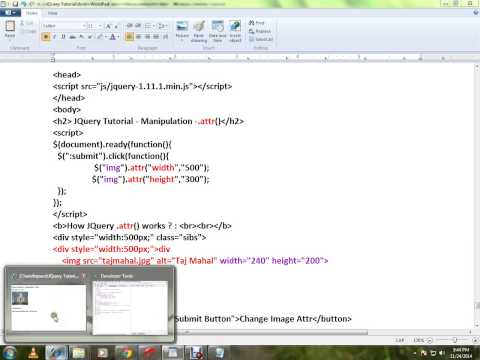480x360 pixels.
Task: Click the Insert object icon
Action: point(235,31)
